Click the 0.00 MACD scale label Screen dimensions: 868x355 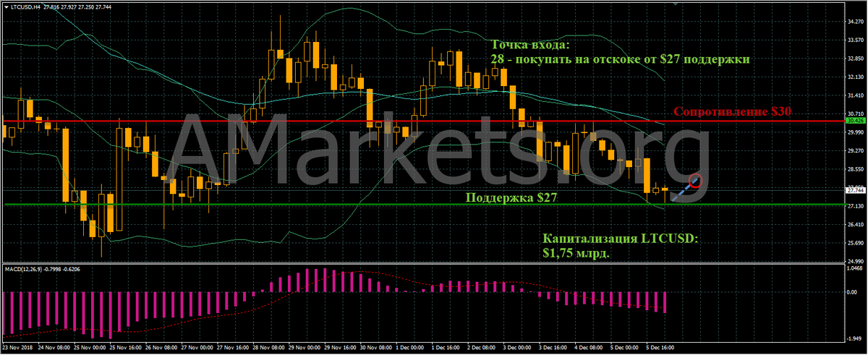tap(852, 294)
